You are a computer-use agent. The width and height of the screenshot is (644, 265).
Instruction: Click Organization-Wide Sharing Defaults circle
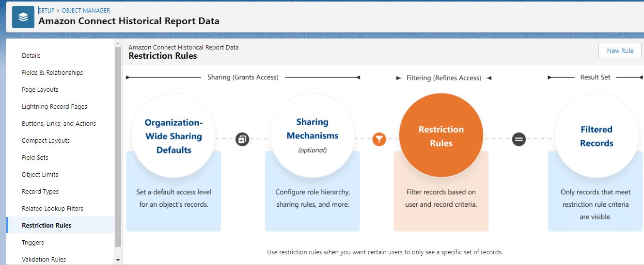click(173, 136)
